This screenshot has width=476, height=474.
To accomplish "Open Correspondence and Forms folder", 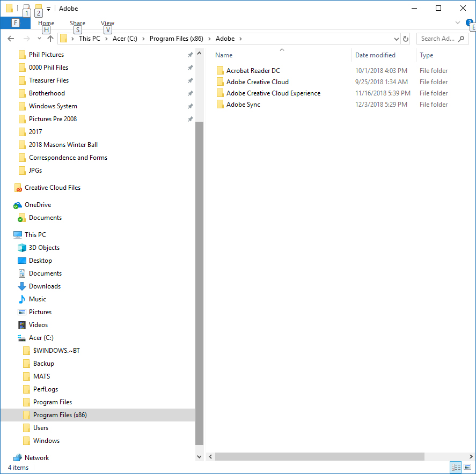I will coord(68,158).
